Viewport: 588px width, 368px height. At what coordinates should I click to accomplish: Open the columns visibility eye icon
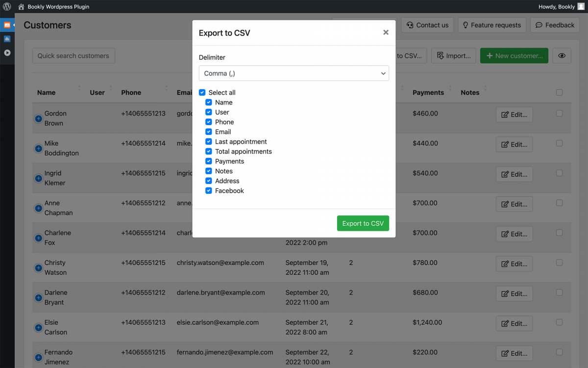pos(562,55)
